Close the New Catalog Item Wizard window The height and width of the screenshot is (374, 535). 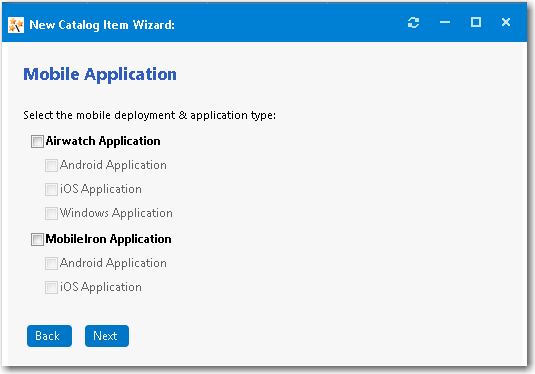[506, 22]
